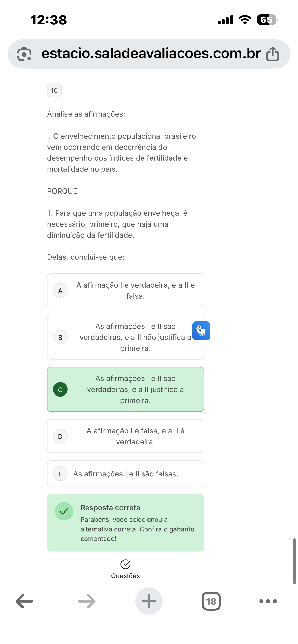This screenshot has width=298, height=644.
Task: Tap the share icon in address bar
Action: 273,54
